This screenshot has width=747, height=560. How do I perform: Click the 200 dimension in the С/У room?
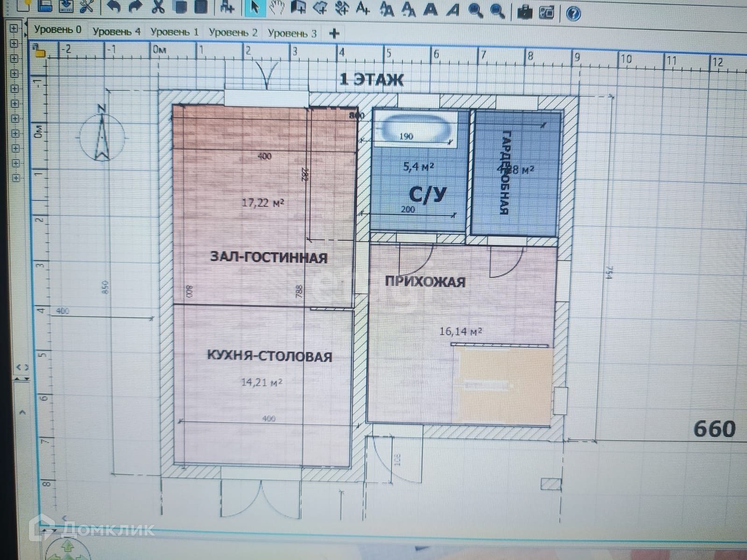pos(408,209)
